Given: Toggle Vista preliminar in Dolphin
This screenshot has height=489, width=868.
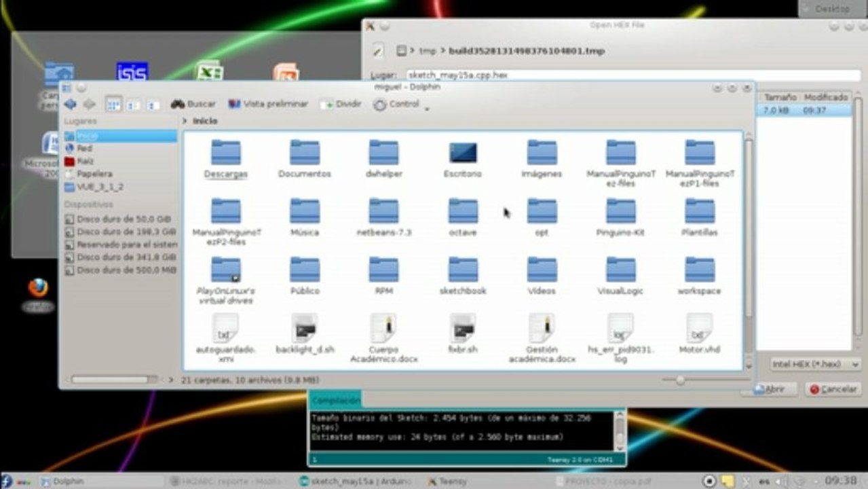Looking at the screenshot, I should (x=268, y=104).
